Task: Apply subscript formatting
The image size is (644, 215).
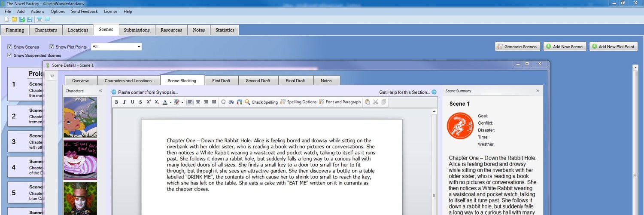Action: pos(157,102)
